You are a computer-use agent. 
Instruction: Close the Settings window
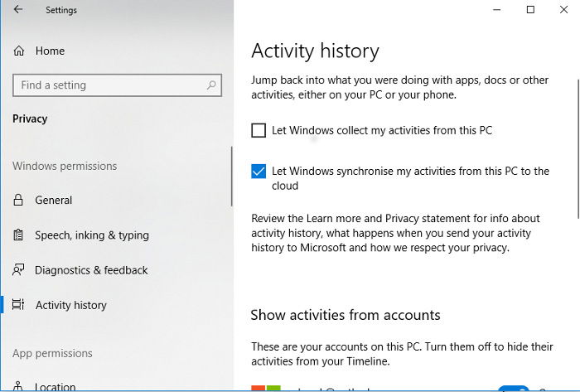(563, 10)
